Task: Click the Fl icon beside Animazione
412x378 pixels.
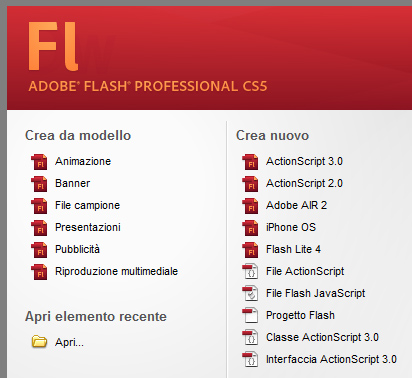Action: tap(39, 162)
